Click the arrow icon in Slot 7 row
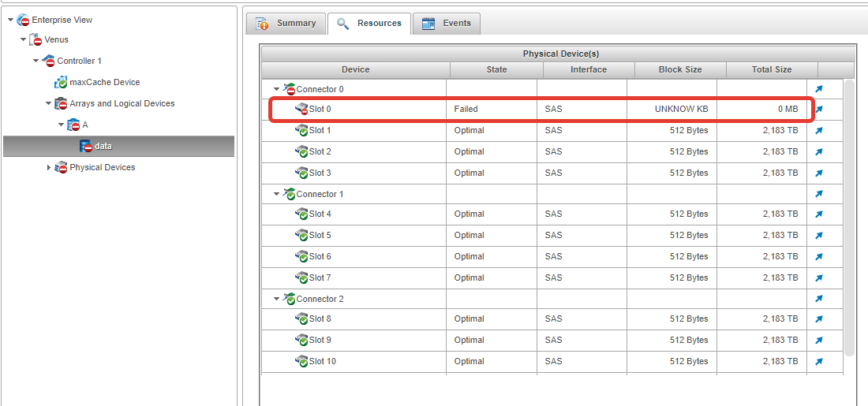Image resolution: width=868 pixels, height=406 pixels. (x=819, y=277)
